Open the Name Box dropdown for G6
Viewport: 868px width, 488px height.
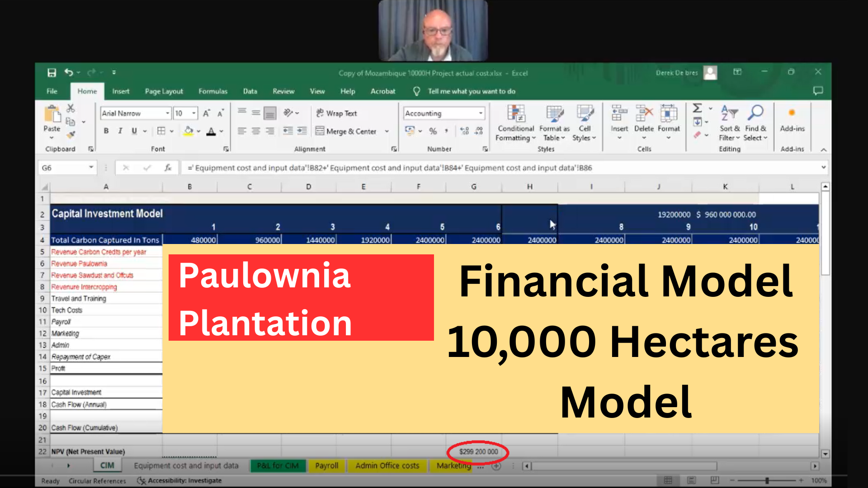point(91,168)
